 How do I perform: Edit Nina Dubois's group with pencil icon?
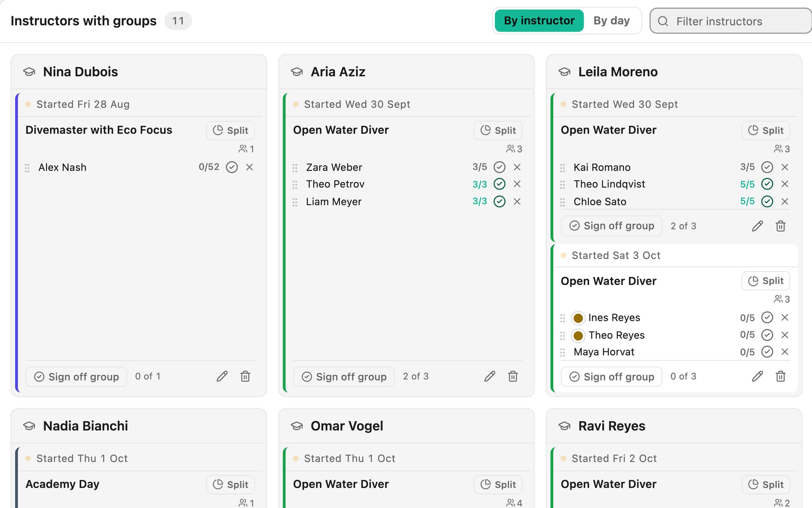(222, 376)
